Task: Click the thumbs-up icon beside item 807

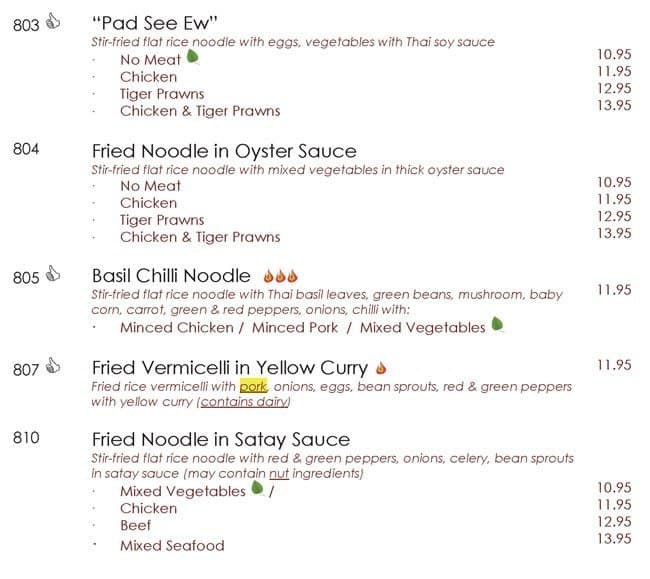Action: 54,367
